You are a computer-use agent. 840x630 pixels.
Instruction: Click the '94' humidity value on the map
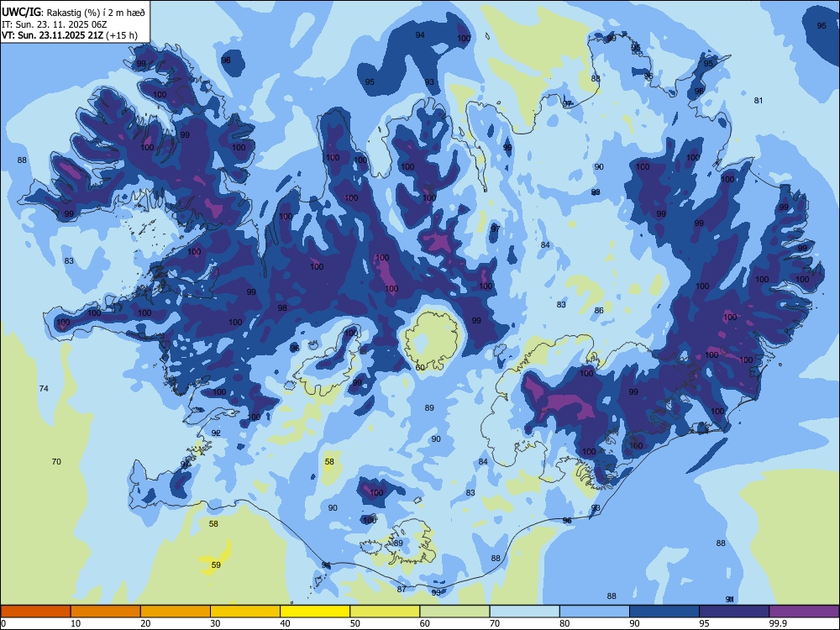coord(420,34)
